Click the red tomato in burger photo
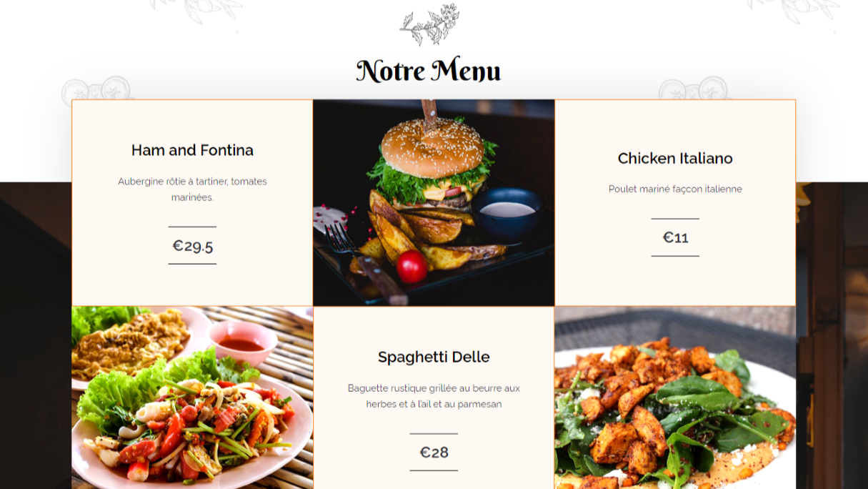This screenshot has width=868, height=489. coord(411,267)
